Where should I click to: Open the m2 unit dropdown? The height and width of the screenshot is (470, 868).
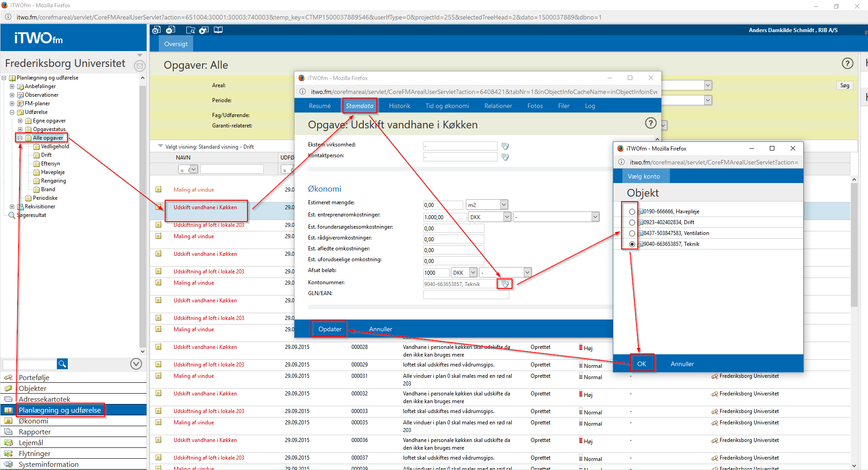[504, 205]
